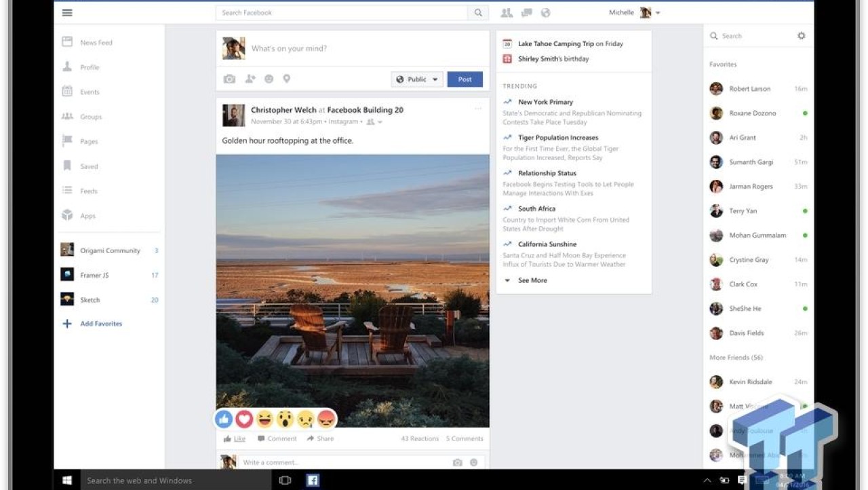Click the Windows taskbar search box
The height and width of the screenshot is (490, 868).
(x=176, y=480)
